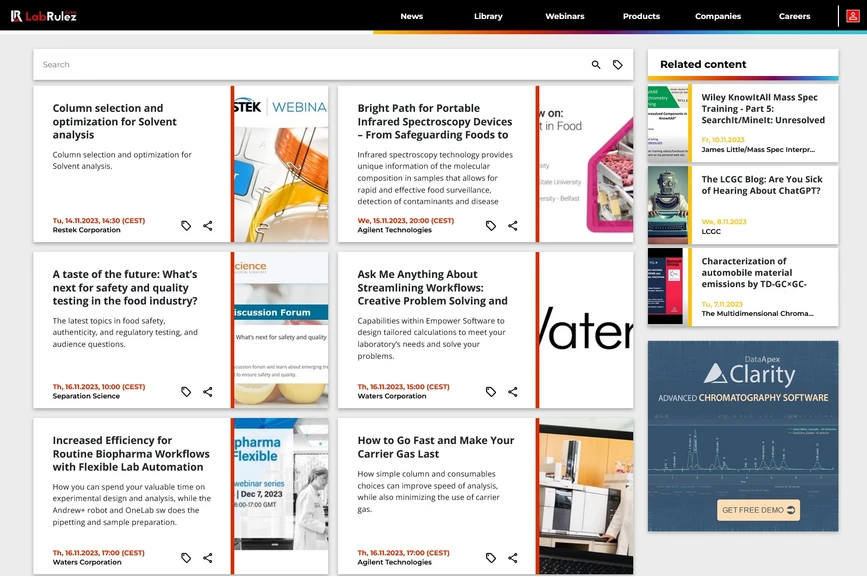Click date Tu, 14.11.2023, 14:30 (CEST)
Viewport: 867px width, 577px height.
pyautogui.click(x=98, y=221)
